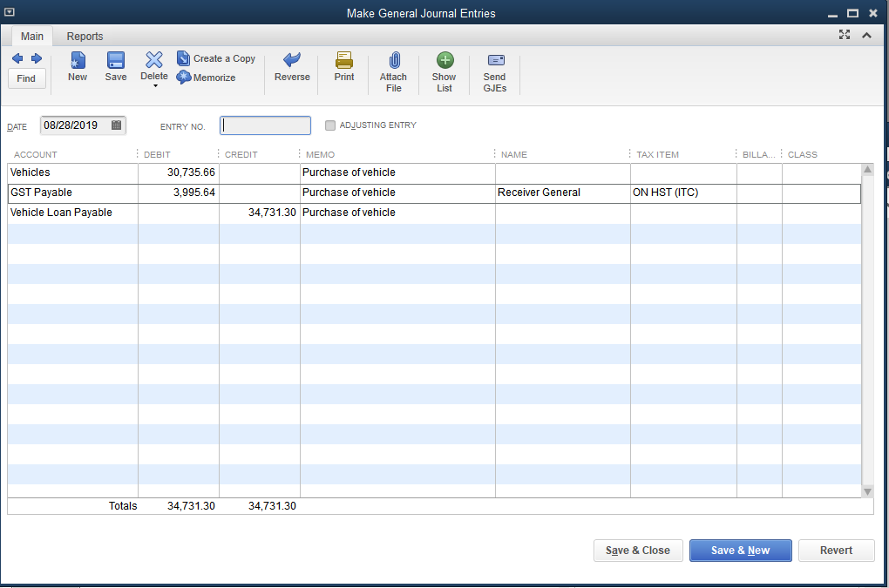Open the date calendar picker
Image resolution: width=889 pixels, height=588 pixels.
click(116, 125)
